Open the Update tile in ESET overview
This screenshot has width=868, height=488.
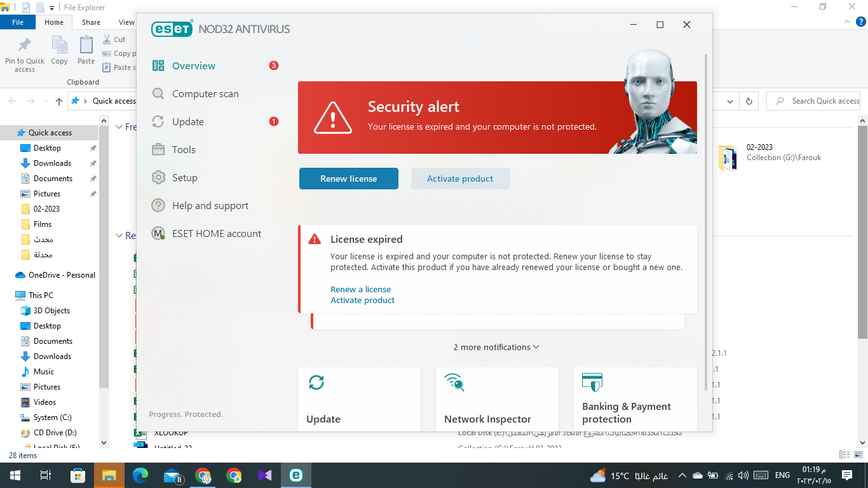[359, 399]
